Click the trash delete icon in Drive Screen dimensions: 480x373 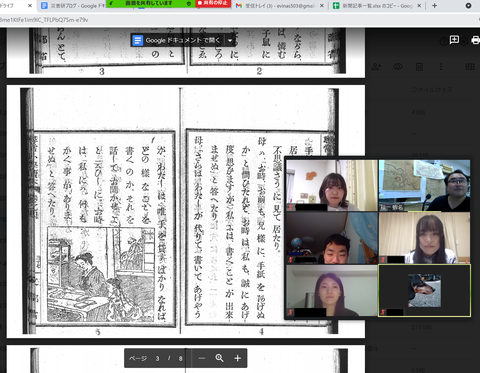point(419,67)
